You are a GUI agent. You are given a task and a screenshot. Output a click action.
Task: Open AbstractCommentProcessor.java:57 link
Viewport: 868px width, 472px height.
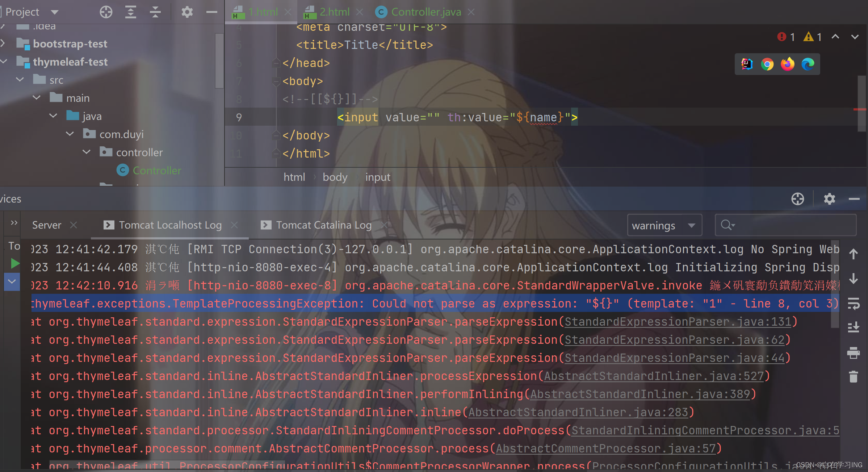coord(605,448)
